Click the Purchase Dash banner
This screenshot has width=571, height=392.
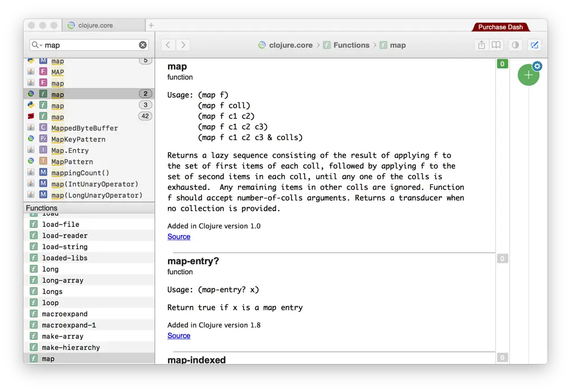[x=500, y=27]
